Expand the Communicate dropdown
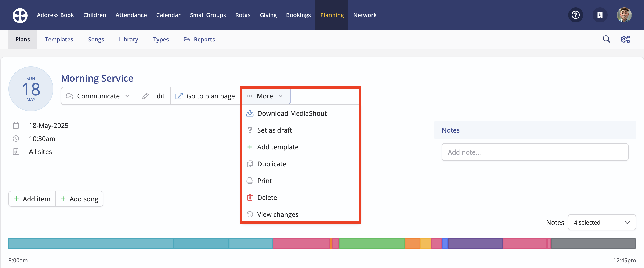Viewport: 644px width, 268px height. click(x=98, y=96)
